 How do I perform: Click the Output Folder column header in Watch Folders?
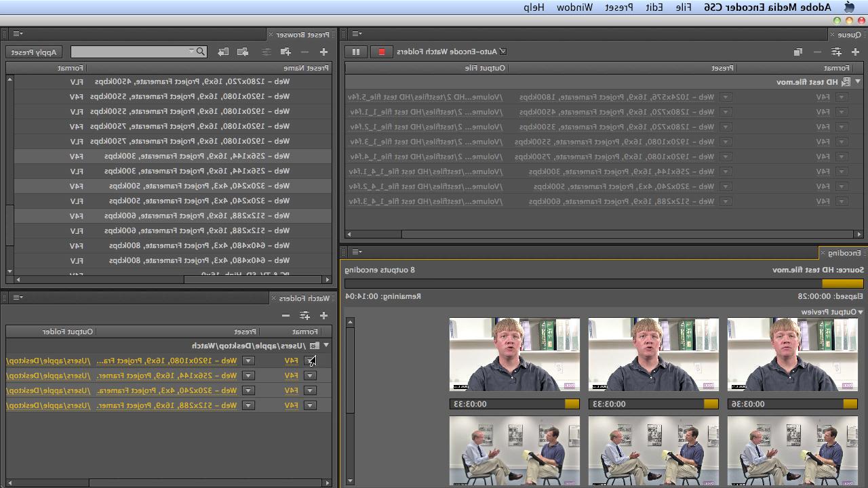68,331
